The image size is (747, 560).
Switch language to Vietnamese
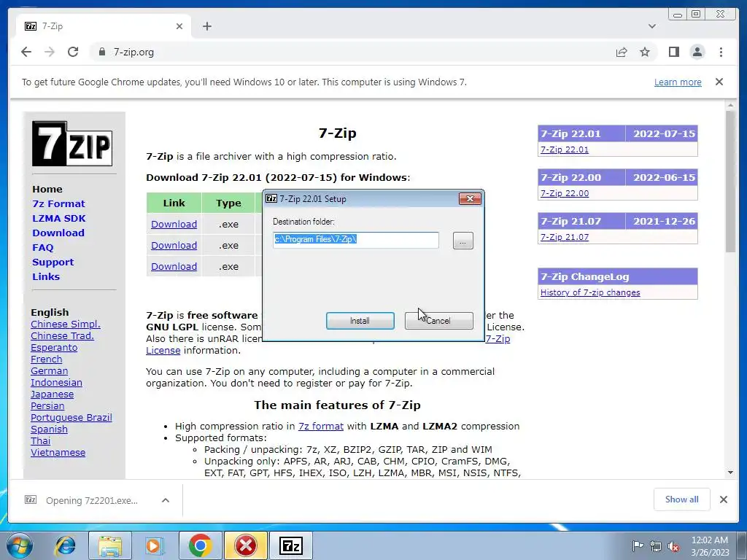pyautogui.click(x=58, y=452)
